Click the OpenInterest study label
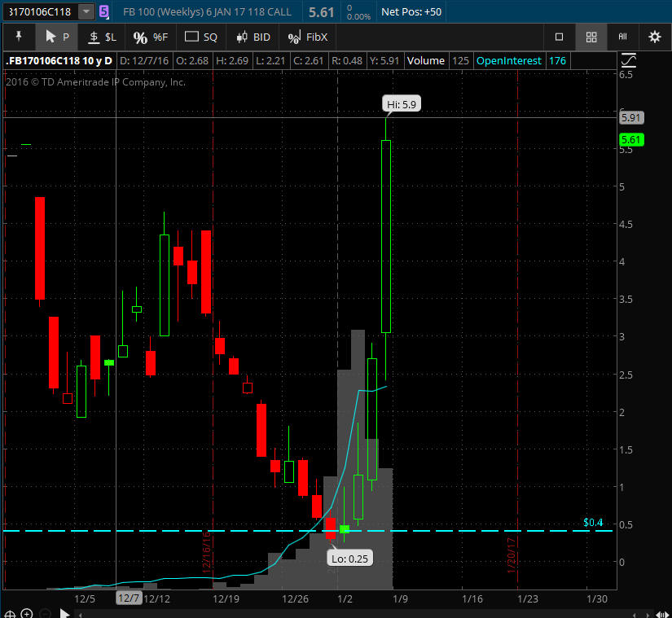 (x=511, y=60)
